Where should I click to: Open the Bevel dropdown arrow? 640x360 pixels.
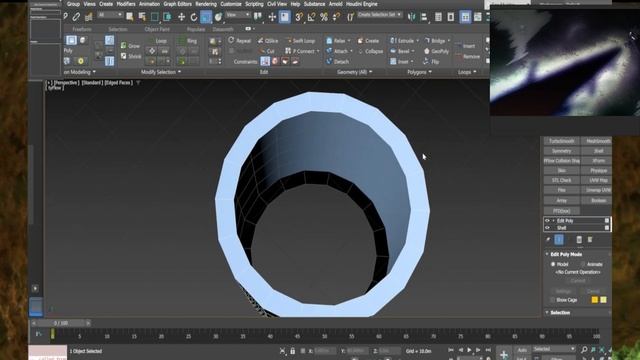413,51
